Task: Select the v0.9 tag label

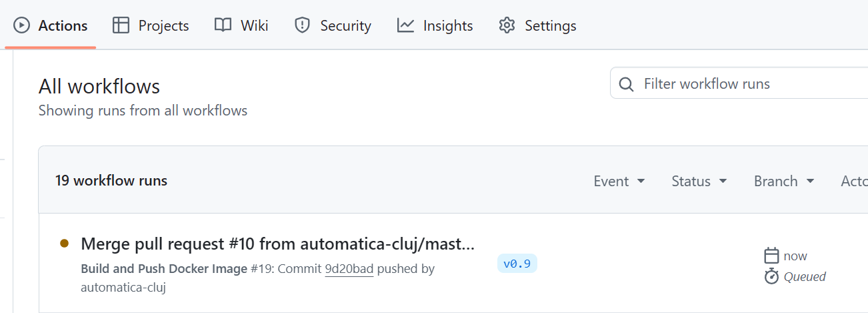Action: (517, 264)
